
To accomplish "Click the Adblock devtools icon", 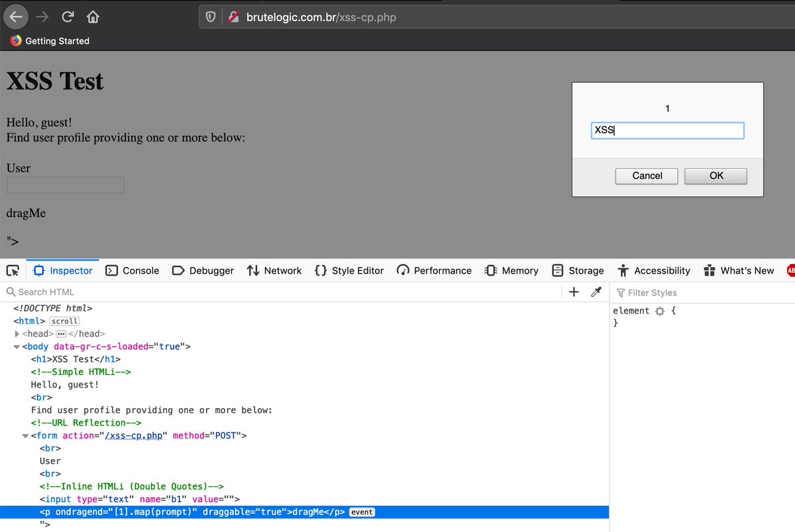I will (x=790, y=270).
